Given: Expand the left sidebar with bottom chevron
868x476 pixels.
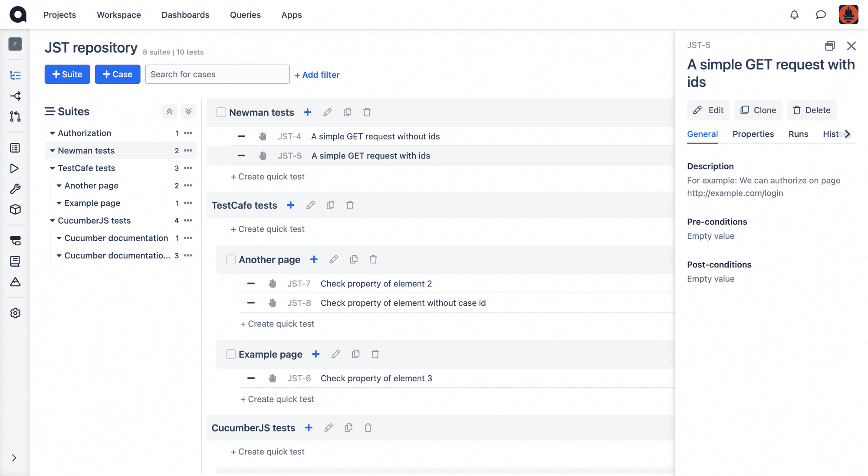Looking at the screenshot, I should 14,458.
